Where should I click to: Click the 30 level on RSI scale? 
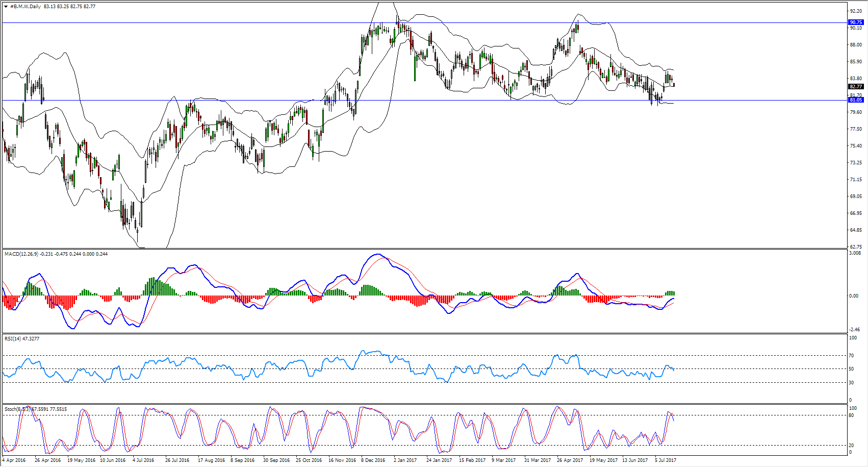tap(851, 383)
